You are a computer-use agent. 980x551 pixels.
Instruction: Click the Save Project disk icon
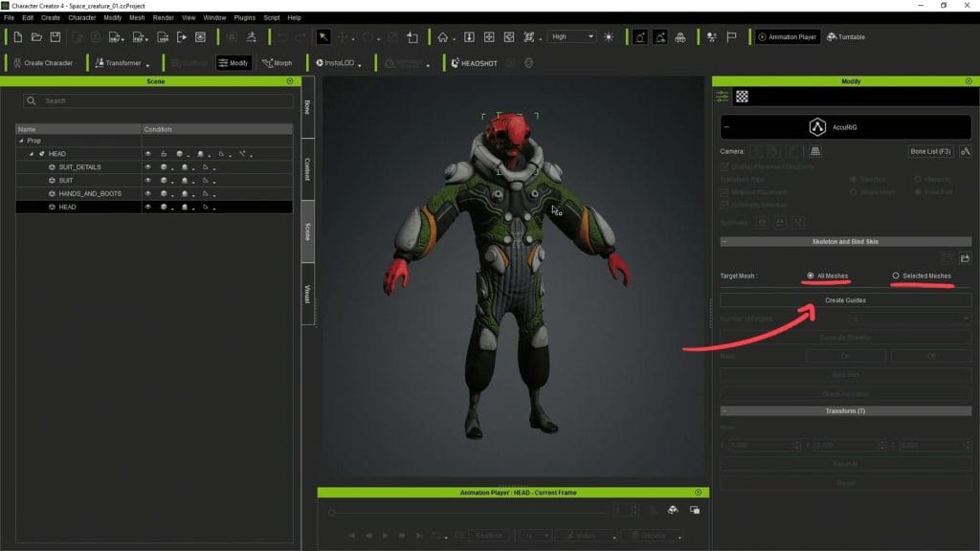(x=55, y=37)
